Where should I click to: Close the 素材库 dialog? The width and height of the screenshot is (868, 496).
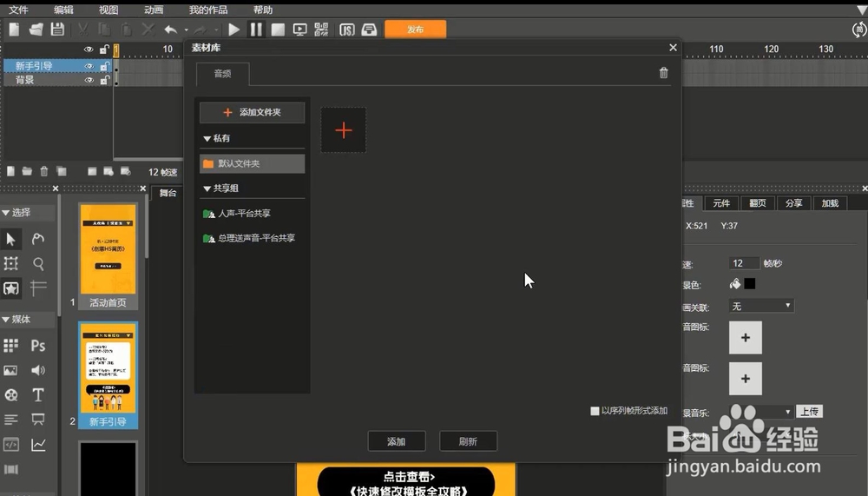(673, 48)
